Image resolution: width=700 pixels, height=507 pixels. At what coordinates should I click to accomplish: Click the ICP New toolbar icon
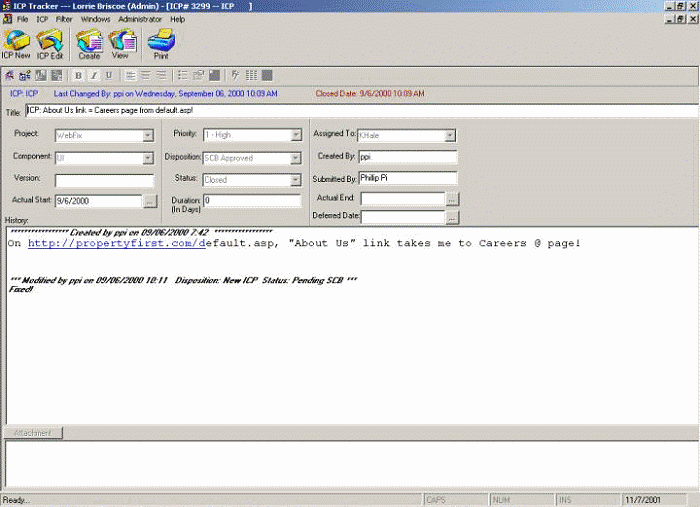(x=16, y=44)
